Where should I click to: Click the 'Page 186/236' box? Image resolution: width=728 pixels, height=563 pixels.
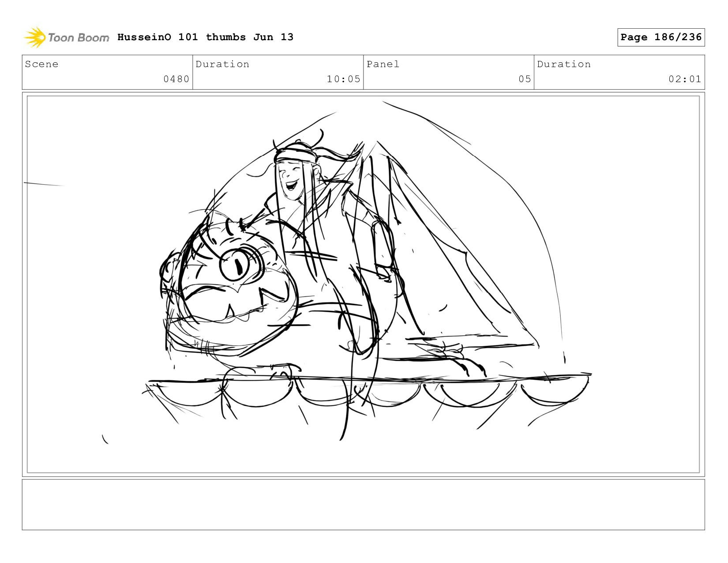coord(661,37)
